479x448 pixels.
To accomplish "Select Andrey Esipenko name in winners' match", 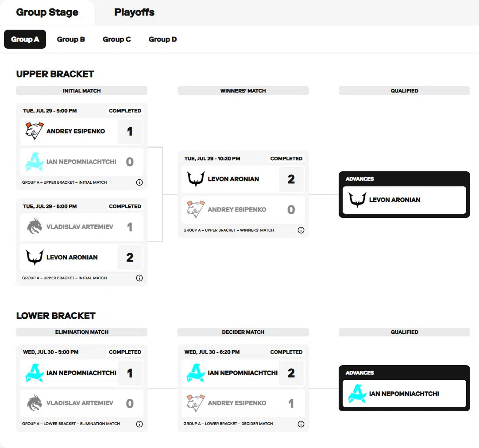I will [237, 209].
